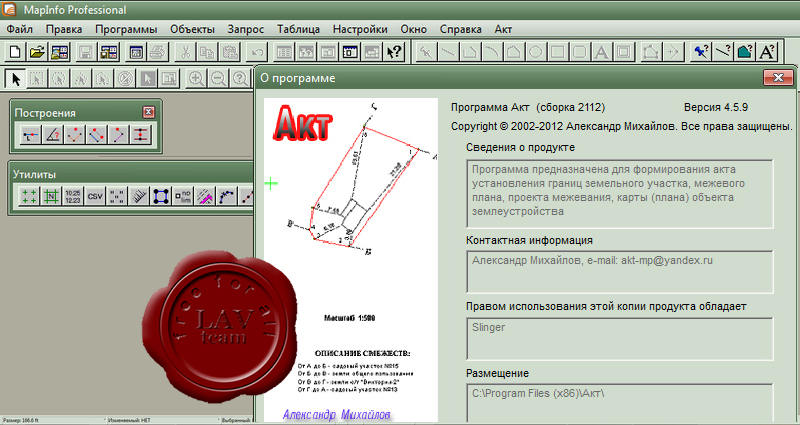Click the context Help arrow-question icon
The width and height of the screenshot is (800, 425).
point(394,52)
